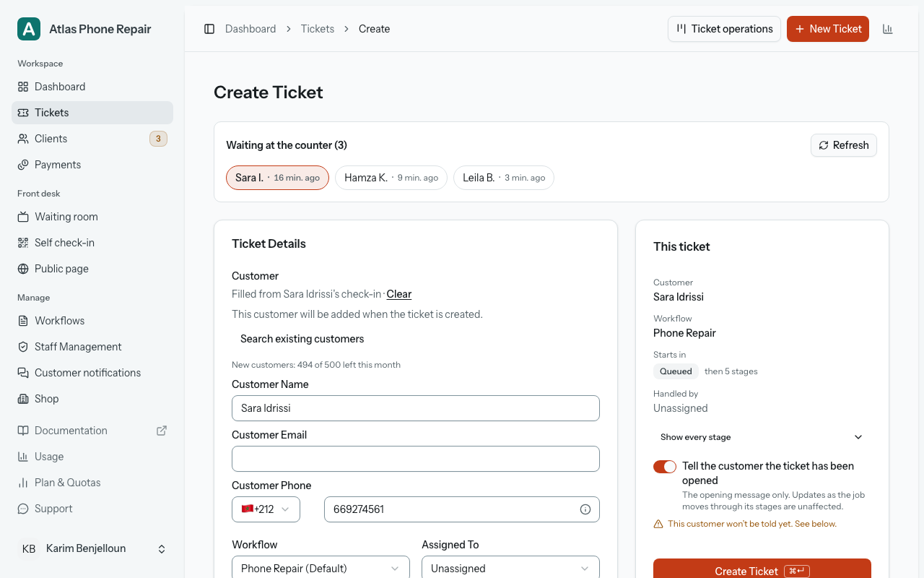This screenshot has height=578, width=924.
Task: Open the Workflow Phone Repair dropdown
Action: click(x=321, y=569)
